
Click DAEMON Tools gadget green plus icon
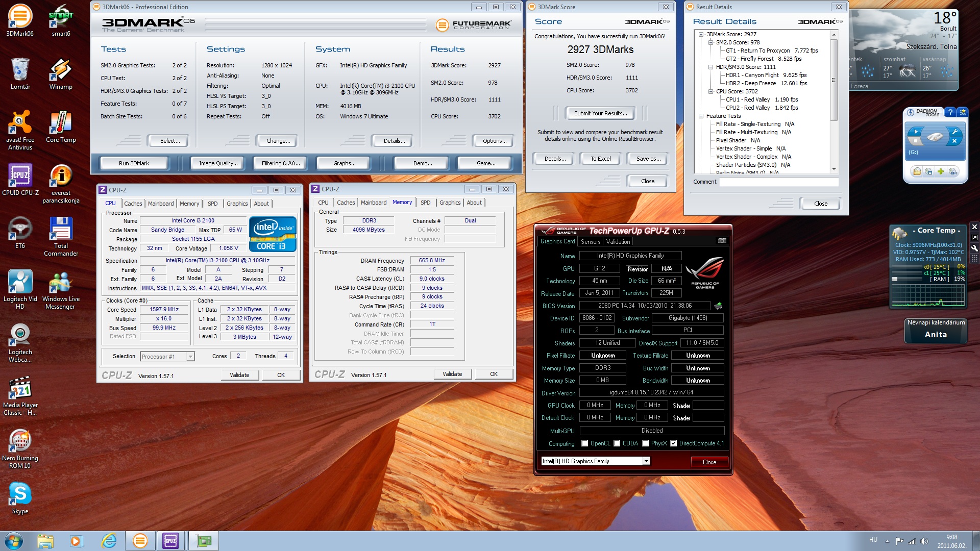940,171
